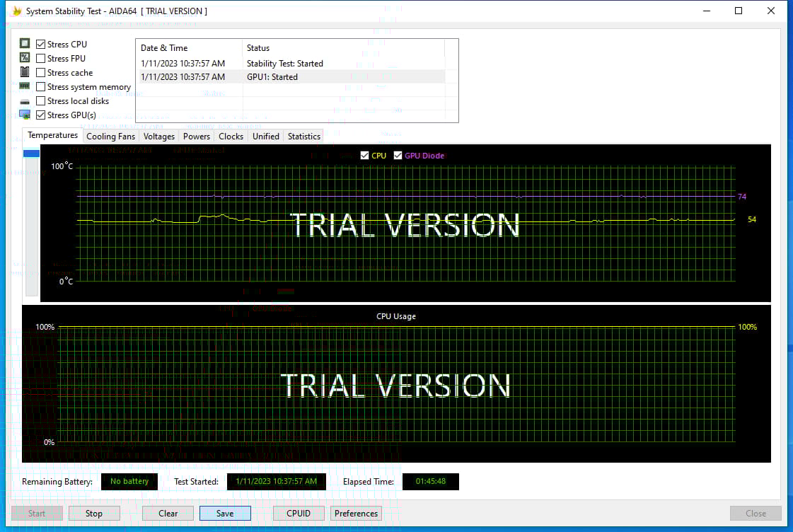The height and width of the screenshot is (532, 793).
Task: Click the monitor icon beside Stress GPU(s)
Action: [x=25, y=115]
